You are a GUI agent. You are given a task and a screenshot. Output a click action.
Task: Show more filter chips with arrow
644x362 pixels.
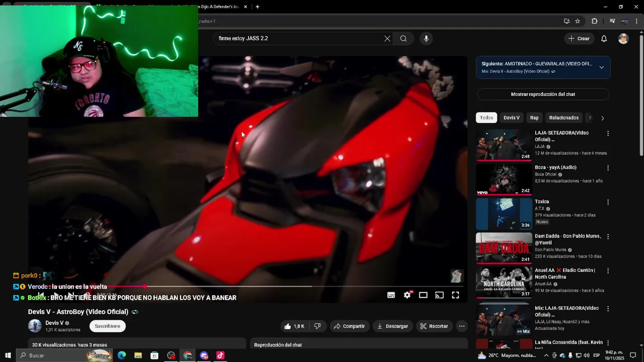tap(602, 118)
